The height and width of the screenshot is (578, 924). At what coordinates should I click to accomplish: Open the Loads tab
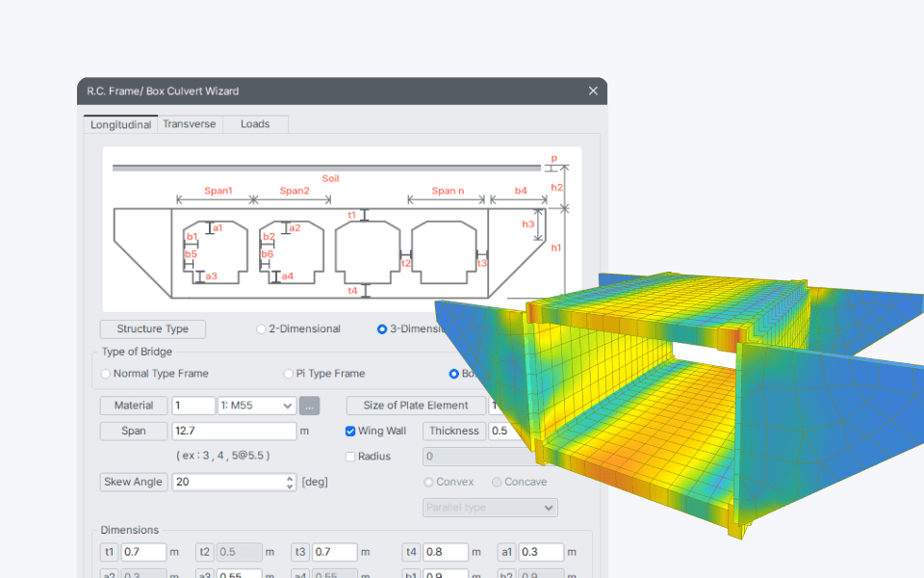(255, 124)
